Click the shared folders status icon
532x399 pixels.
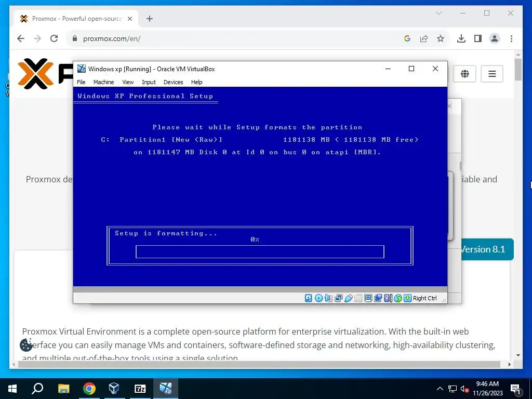[358, 298]
